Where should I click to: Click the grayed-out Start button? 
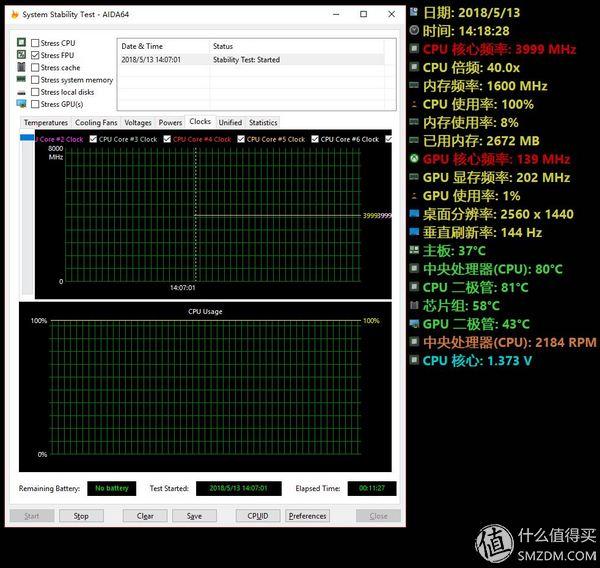coord(32,516)
